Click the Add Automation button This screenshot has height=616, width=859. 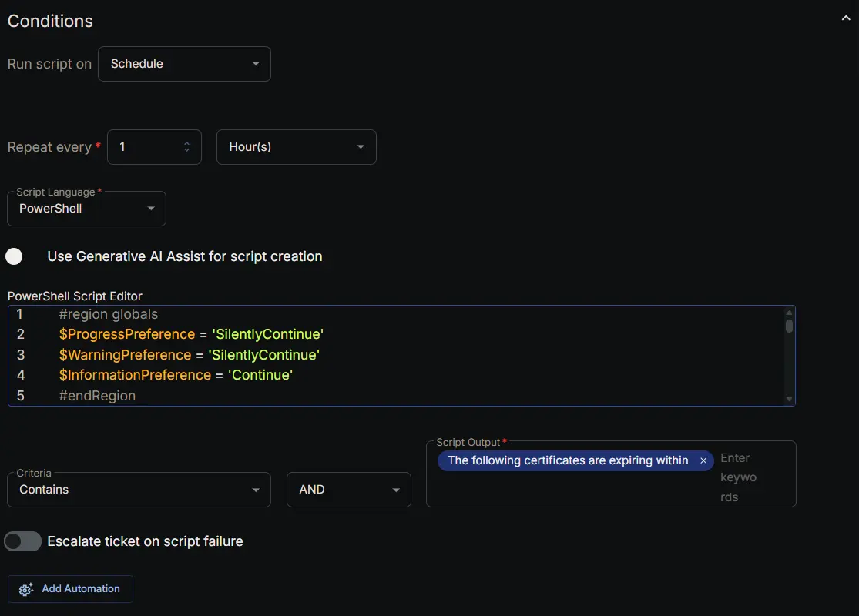[x=70, y=589]
